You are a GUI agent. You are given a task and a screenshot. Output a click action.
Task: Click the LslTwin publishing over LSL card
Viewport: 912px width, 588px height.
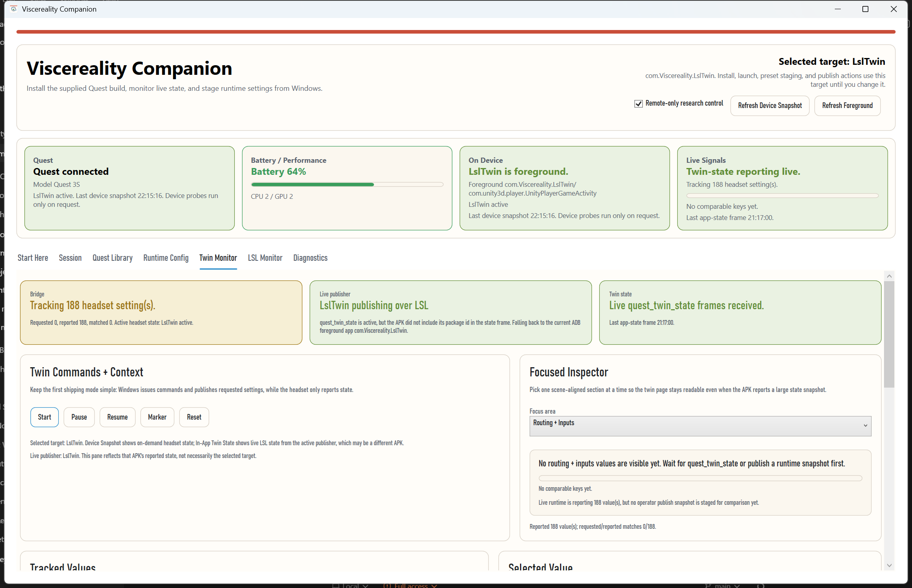click(450, 312)
